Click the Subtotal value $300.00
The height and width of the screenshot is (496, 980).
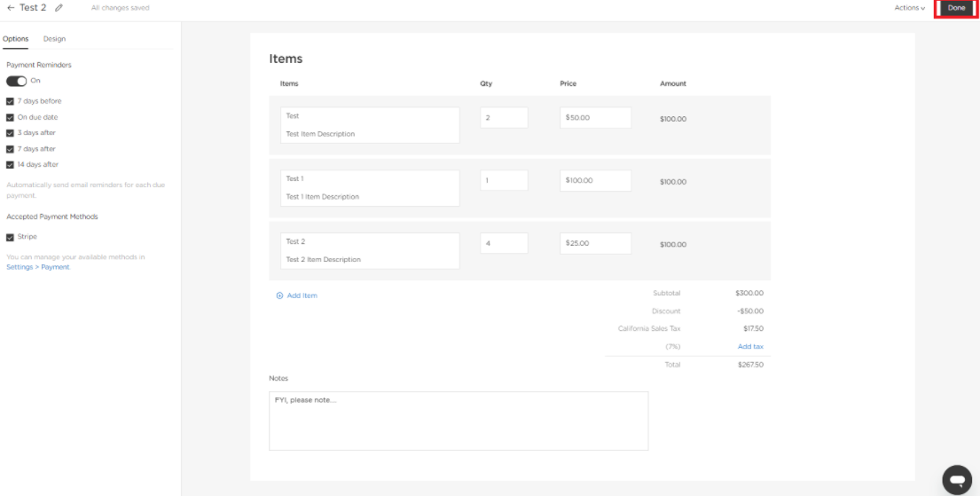pos(749,294)
